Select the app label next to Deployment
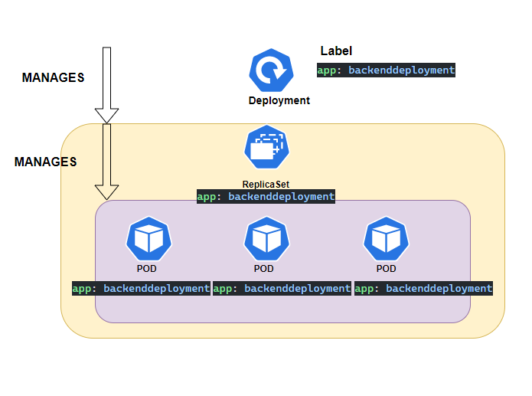This screenshot has width=532, height=396. click(386, 70)
